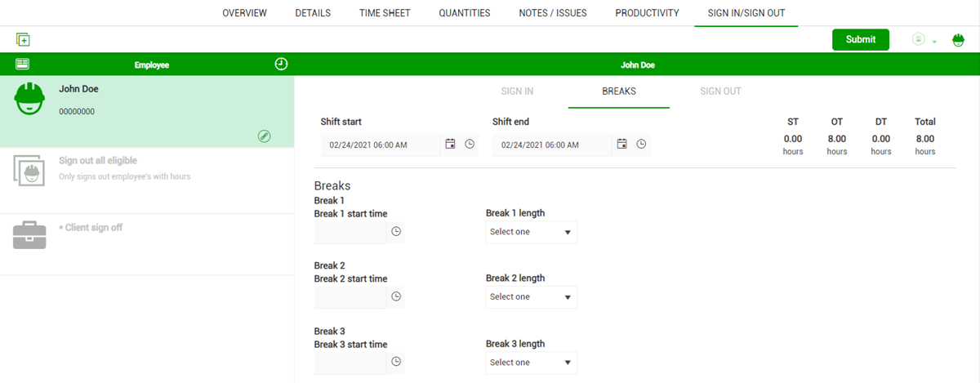Open the Shift start clock picker
The image size is (980, 383).
470,144
